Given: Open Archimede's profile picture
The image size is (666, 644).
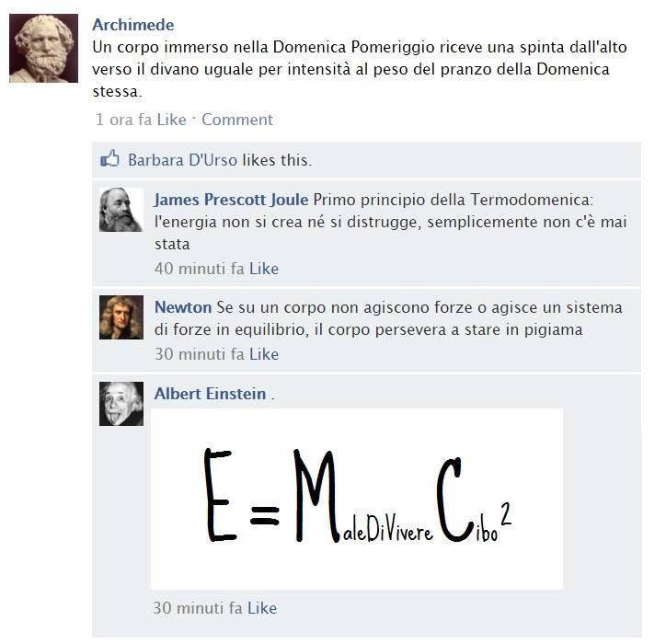Looking at the screenshot, I should [x=44, y=48].
